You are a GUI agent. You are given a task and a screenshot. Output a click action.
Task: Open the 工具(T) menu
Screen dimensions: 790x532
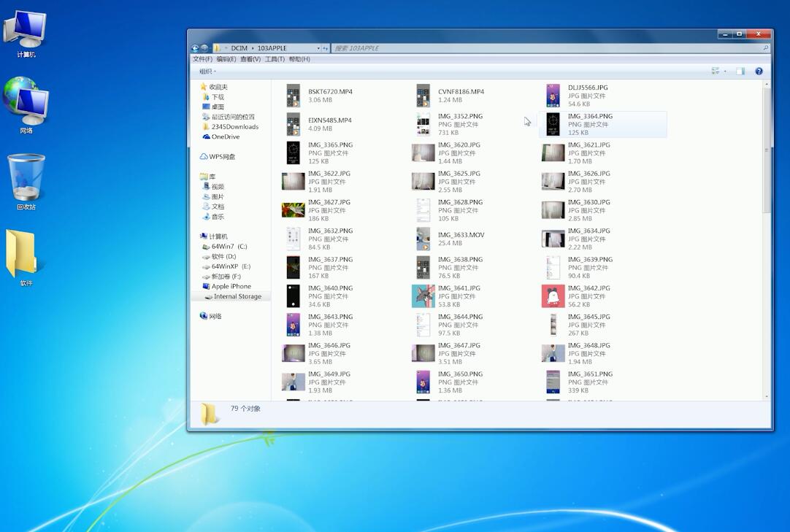pyautogui.click(x=275, y=59)
